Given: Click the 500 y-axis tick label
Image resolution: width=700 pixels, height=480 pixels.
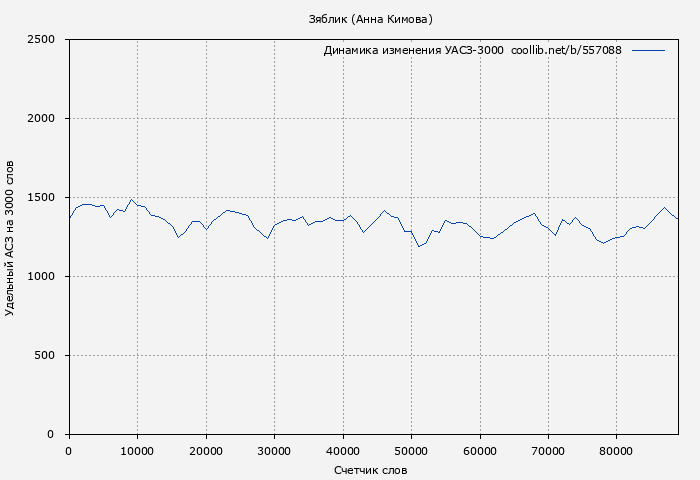Looking at the screenshot, I should [x=50, y=356].
